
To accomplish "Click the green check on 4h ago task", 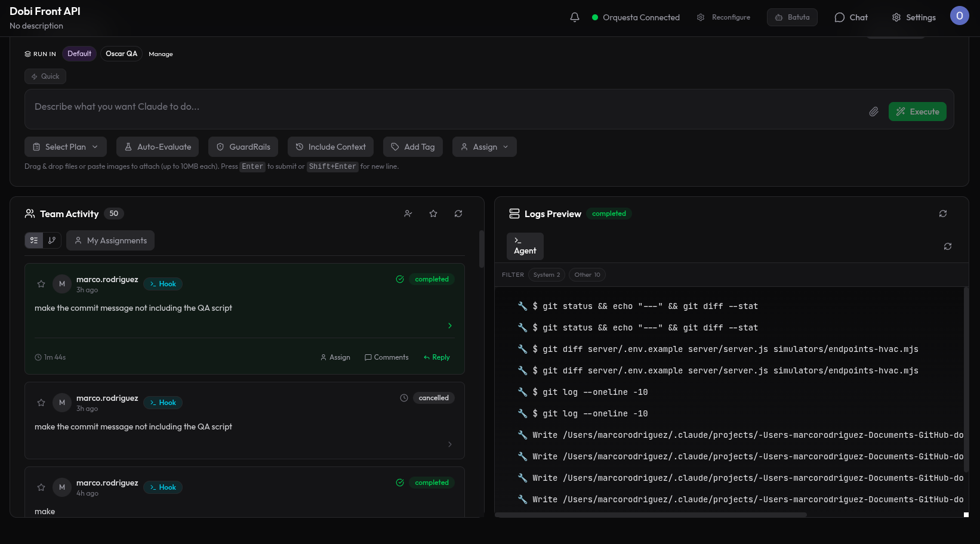I will point(400,483).
